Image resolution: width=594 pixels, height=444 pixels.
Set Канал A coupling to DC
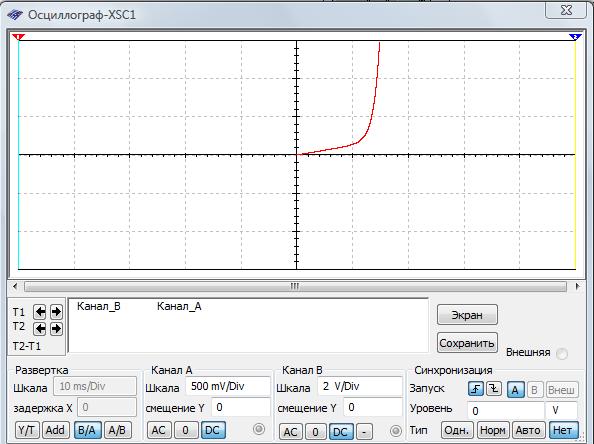pyautogui.click(x=213, y=430)
